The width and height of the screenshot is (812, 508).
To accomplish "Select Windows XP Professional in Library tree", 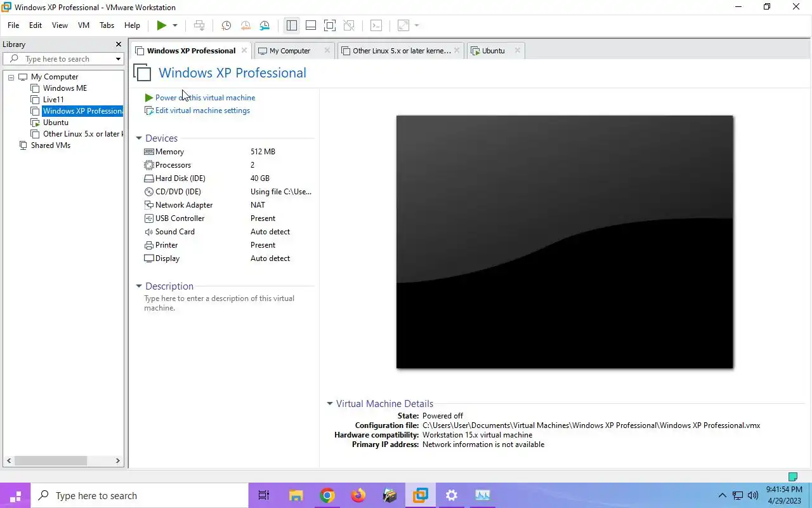I will (x=82, y=111).
